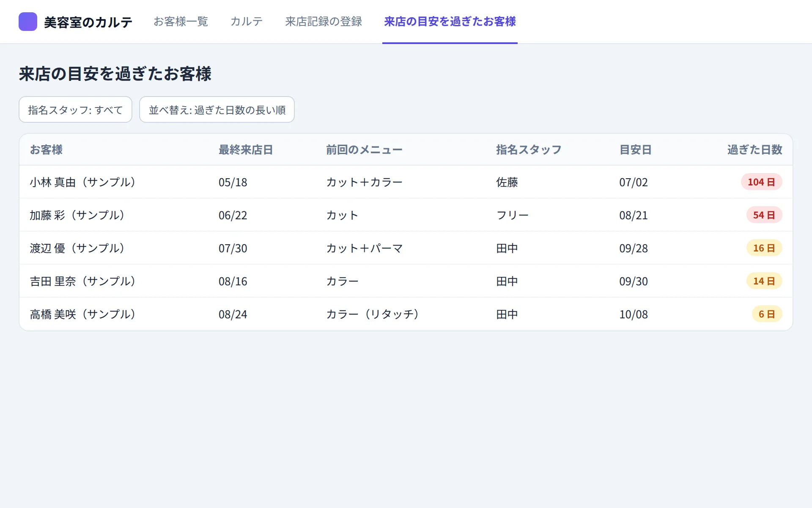
Task: Click the 54 日 overdue badge
Action: [x=764, y=215]
